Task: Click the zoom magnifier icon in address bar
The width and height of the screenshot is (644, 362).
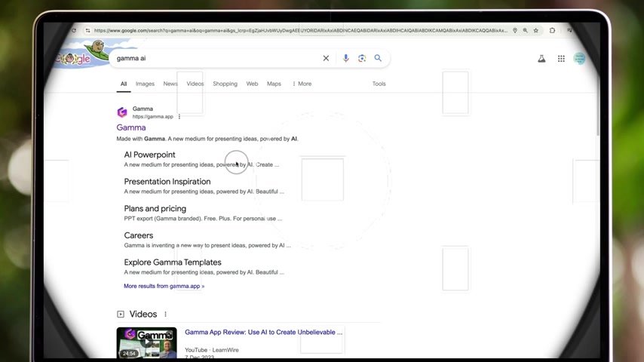Action: [526, 30]
